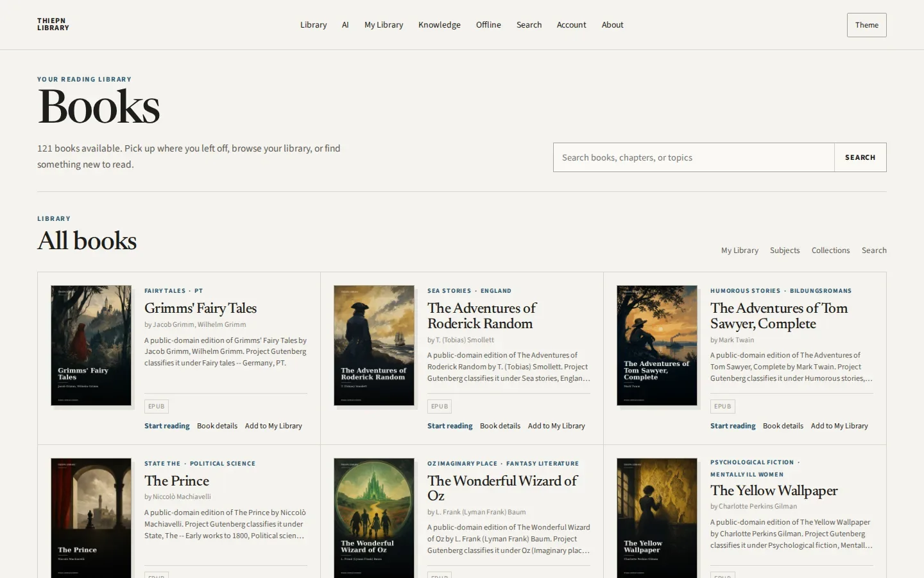Screen dimensions: 924x578
Task: Open the Grimms' Fairy Tales title
Action: coord(200,308)
